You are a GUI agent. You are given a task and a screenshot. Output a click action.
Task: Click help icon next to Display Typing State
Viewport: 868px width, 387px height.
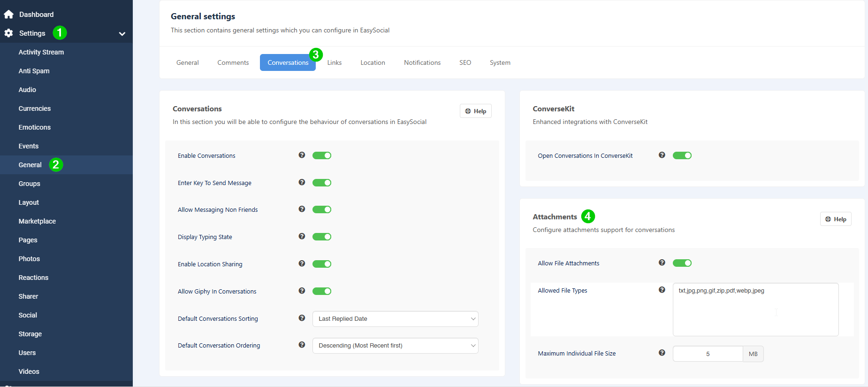[302, 236]
